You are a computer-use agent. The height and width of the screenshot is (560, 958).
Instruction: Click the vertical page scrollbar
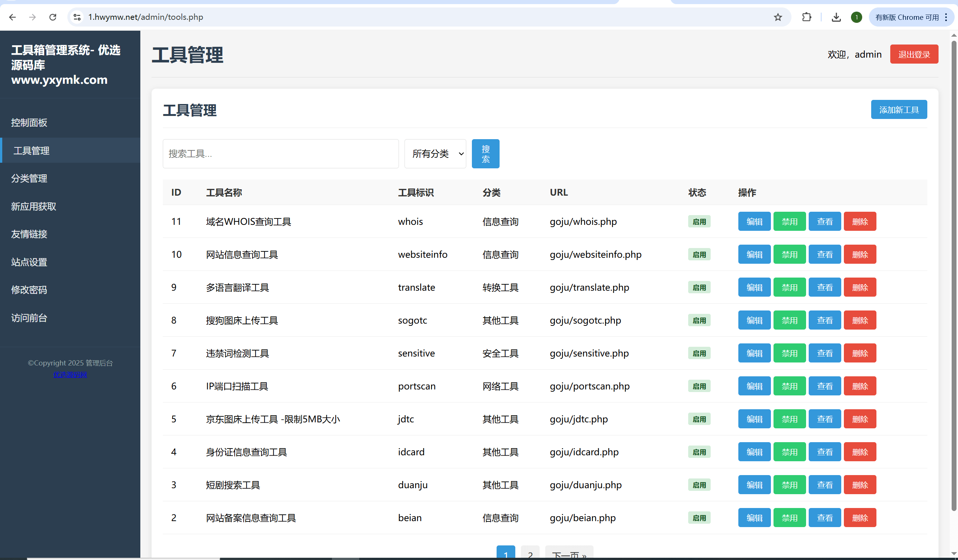(954, 275)
